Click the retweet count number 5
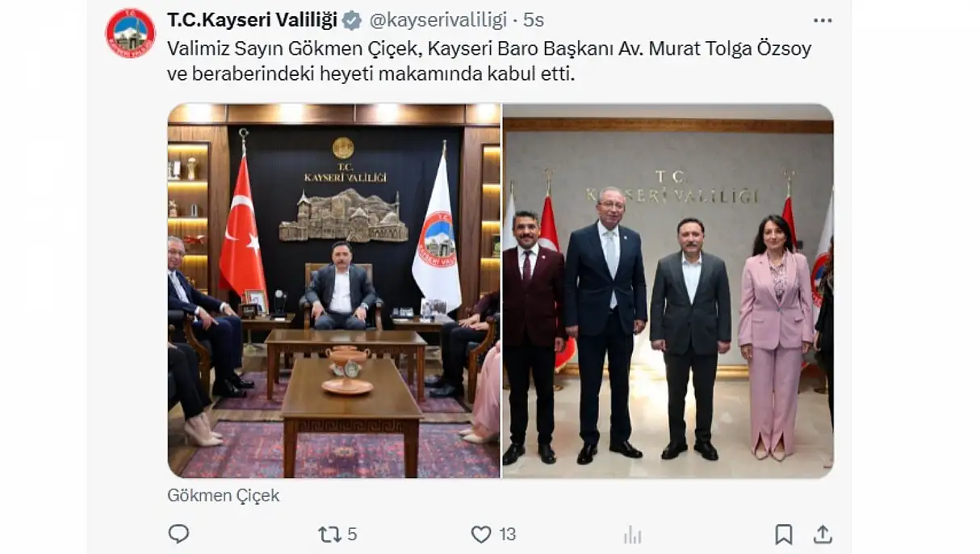Viewport: 980px width, 554px height. coord(352,535)
